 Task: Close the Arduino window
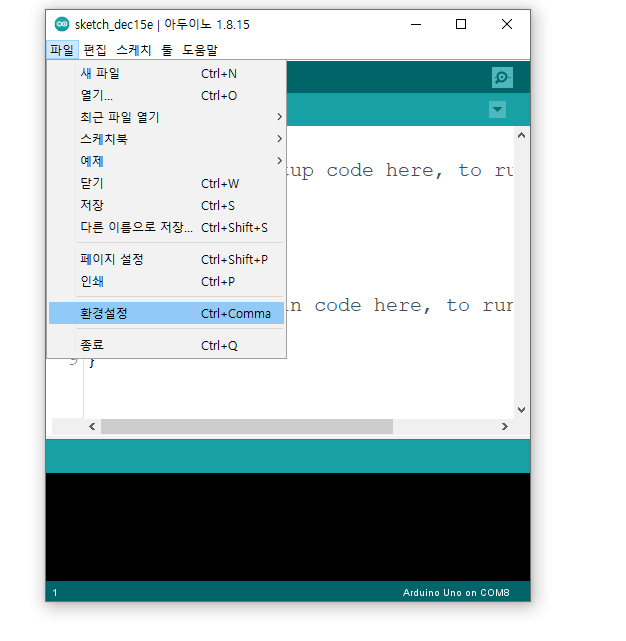click(507, 25)
